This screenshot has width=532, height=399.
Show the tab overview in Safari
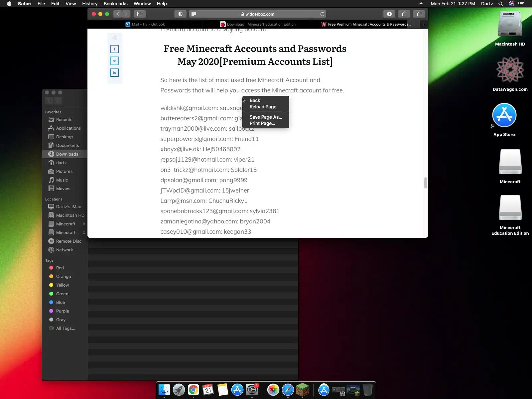pos(419,14)
